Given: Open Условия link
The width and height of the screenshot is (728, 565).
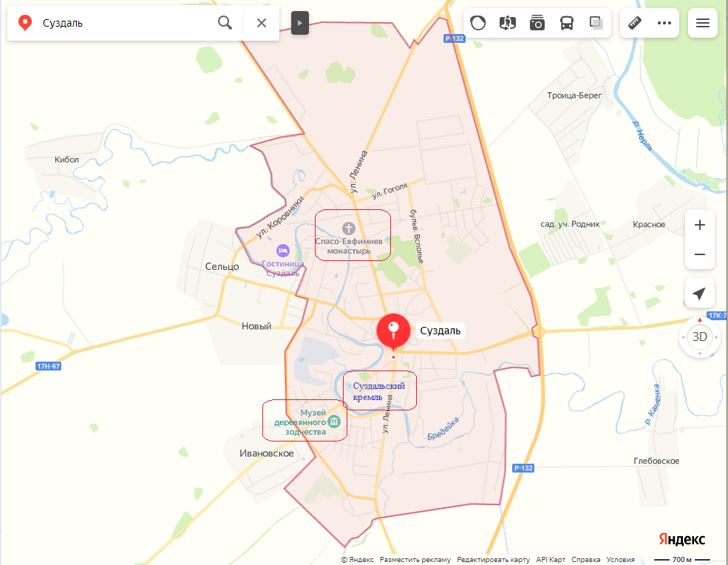Looking at the screenshot, I should pyautogui.click(x=620, y=559).
